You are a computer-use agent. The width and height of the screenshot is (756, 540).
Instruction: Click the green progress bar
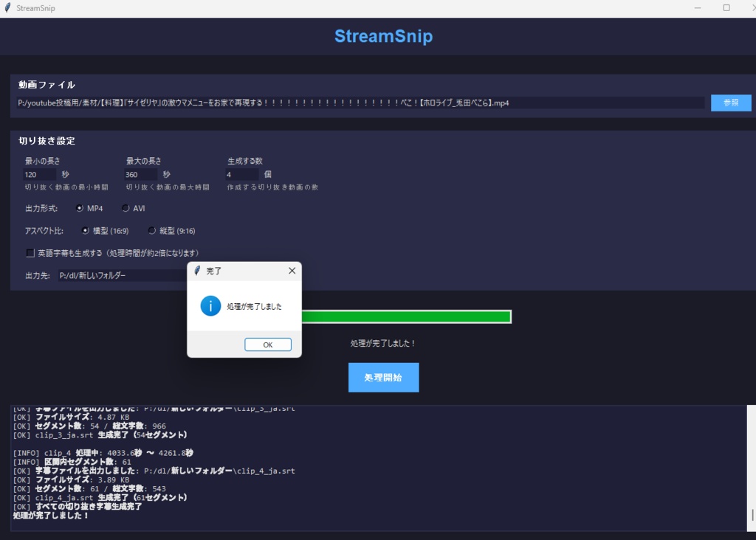[x=406, y=316]
